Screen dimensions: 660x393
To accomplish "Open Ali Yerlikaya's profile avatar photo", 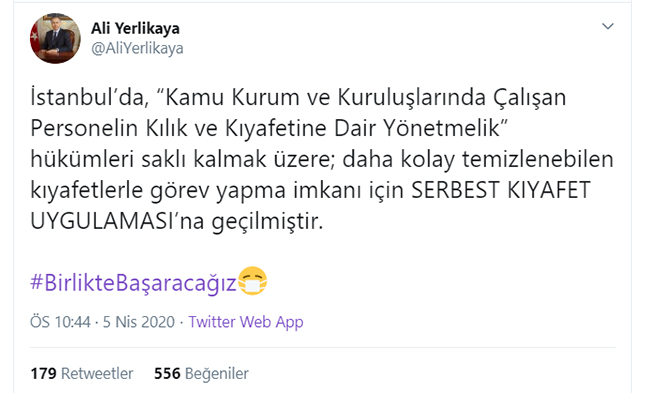I will (x=55, y=38).
